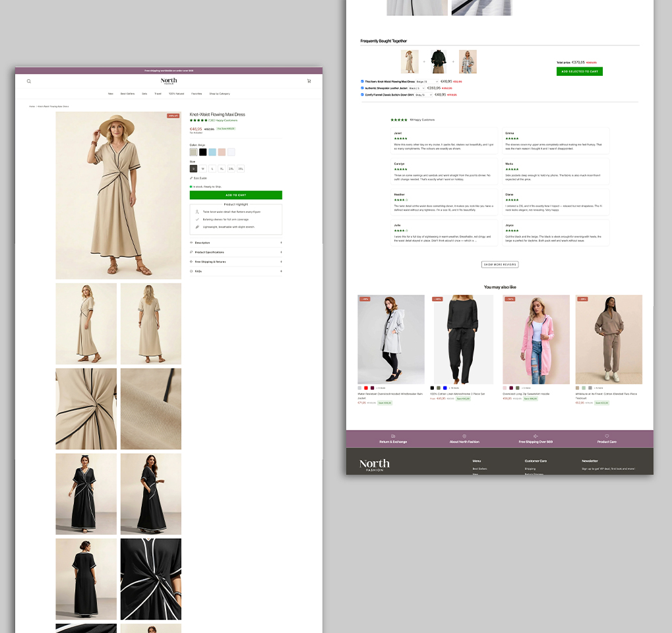Select the black color swatch
This screenshot has height=633, width=672.
click(203, 152)
